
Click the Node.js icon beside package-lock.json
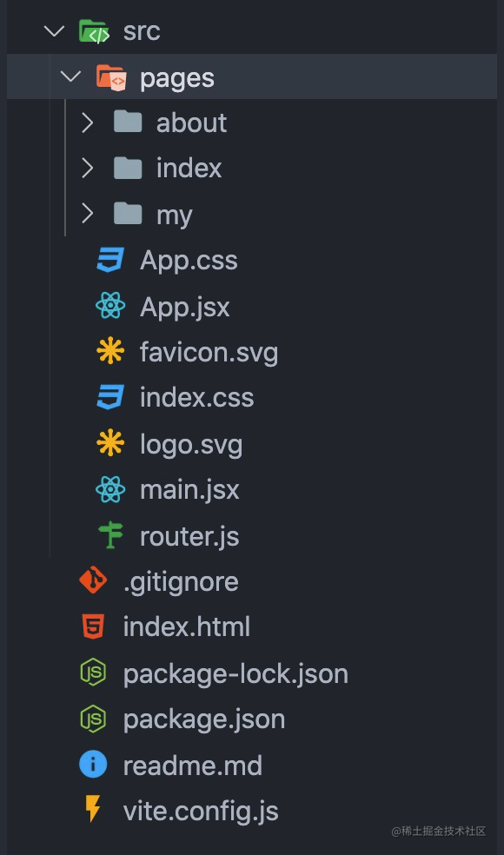(93, 672)
